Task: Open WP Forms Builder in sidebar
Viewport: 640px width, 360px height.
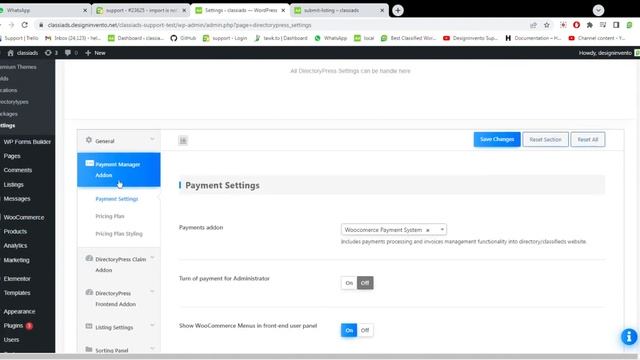Action: 27,142
